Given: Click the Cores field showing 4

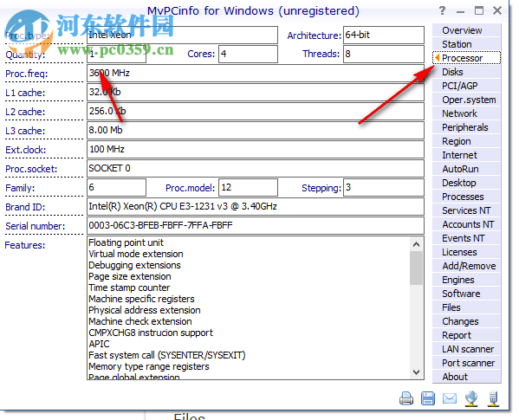Looking at the screenshot, I should (x=248, y=54).
